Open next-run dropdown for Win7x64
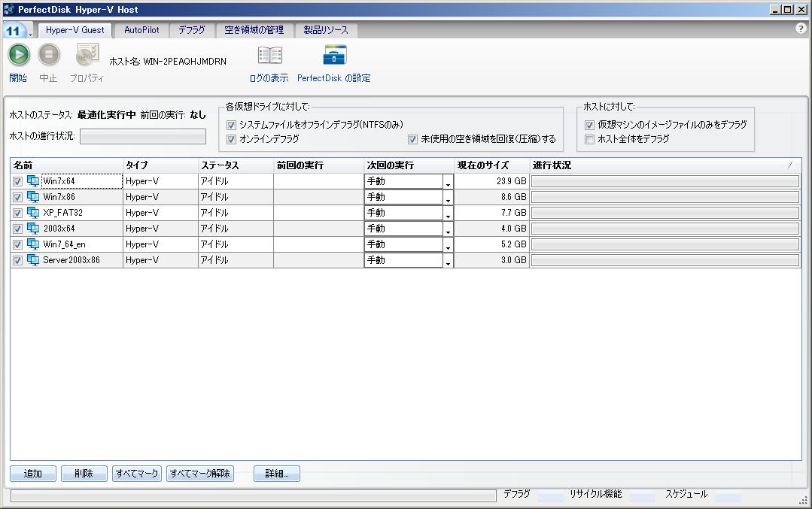The width and height of the screenshot is (812, 509). (448, 181)
